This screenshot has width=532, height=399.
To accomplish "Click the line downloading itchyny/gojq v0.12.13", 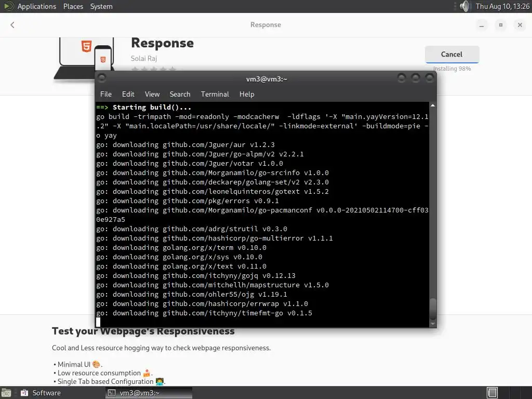I will click(x=196, y=275).
